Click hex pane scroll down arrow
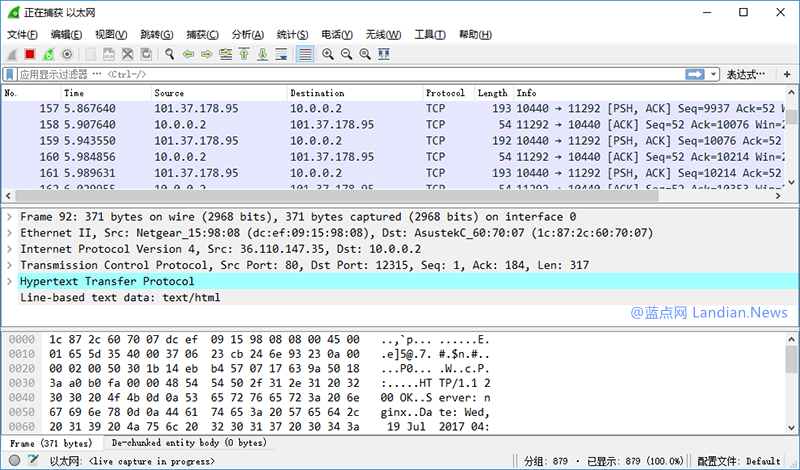800x470 pixels. coord(791,428)
